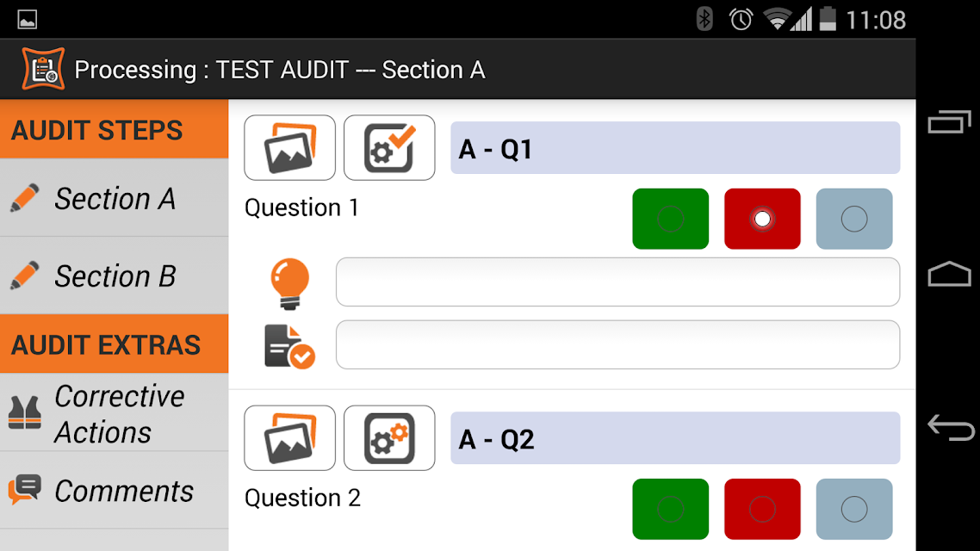This screenshot has width=980, height=551.
Task: Tap the audit app logo in header
Action: 43,70
